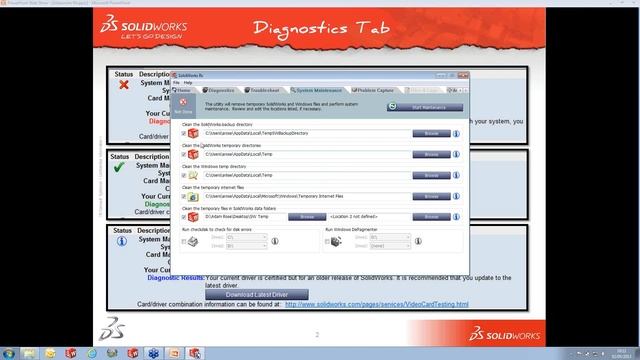640x360 pixels.
Task: Click the green checkmark status icon on slide
Action: tap(119, 167)
